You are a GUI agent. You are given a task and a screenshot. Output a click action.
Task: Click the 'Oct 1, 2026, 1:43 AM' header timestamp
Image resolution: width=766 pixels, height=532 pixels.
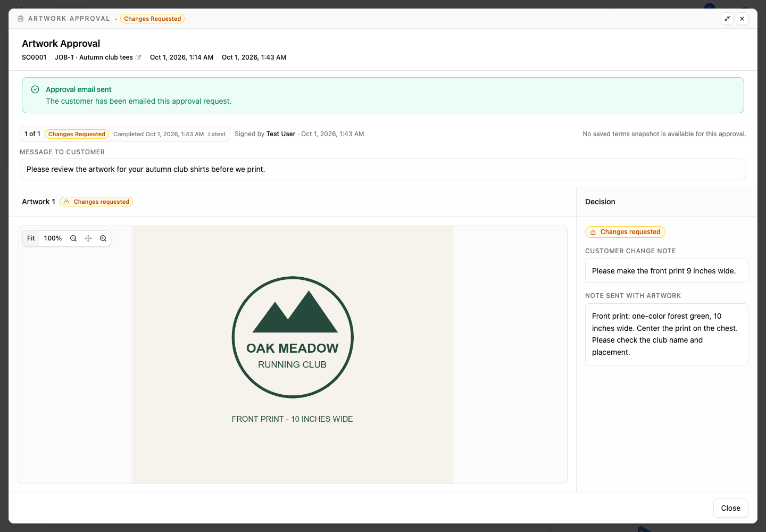pyautogui.click(x=254, y=57)
